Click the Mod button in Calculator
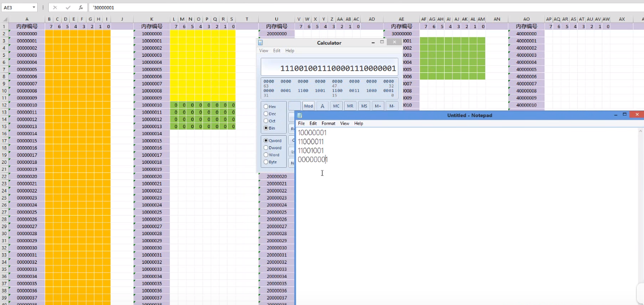 pos(308,106)
